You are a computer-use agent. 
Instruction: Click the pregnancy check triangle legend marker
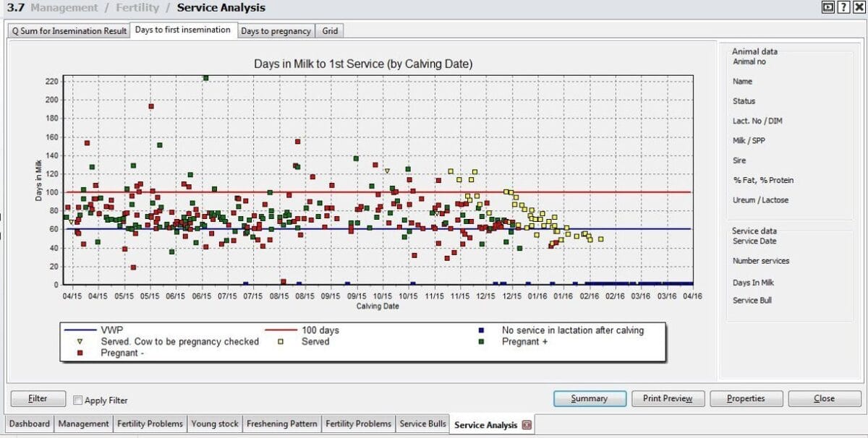(x=80, y=342)
